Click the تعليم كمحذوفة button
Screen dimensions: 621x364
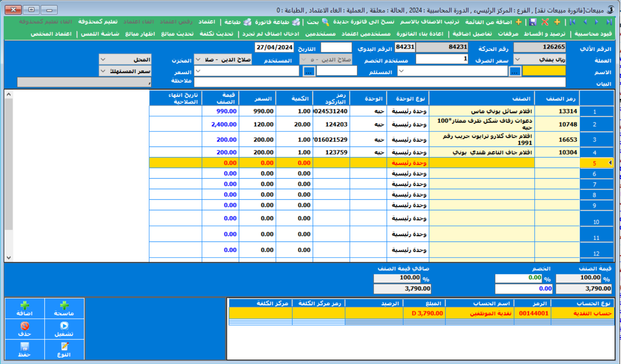98,22
